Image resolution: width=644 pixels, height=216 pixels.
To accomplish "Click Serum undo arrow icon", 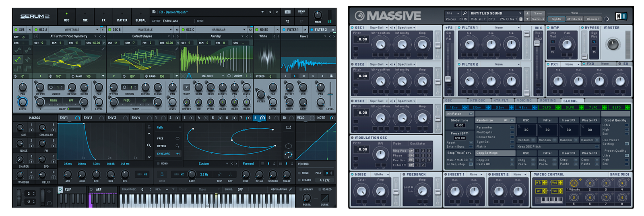I will coord(287,21).
